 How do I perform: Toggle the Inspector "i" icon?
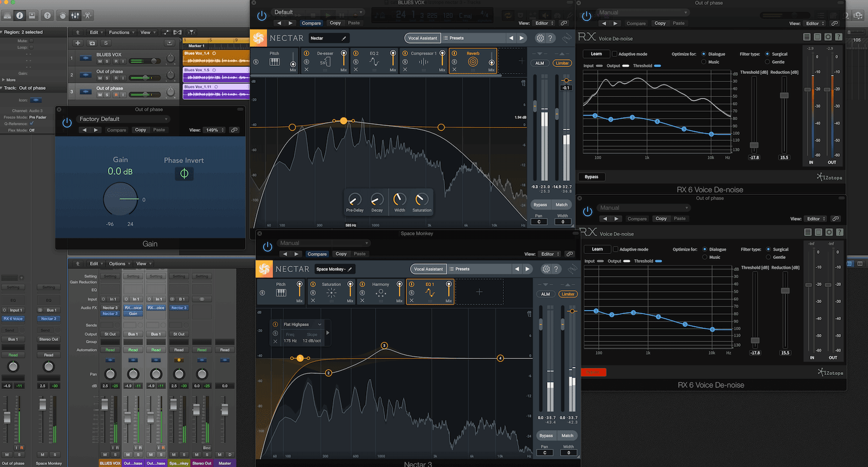coord(20,16)
